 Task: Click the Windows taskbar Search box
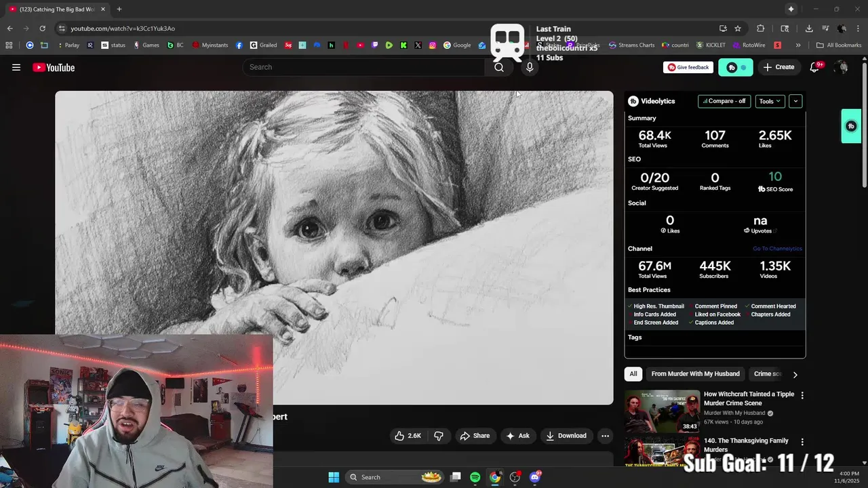[395, 477]
